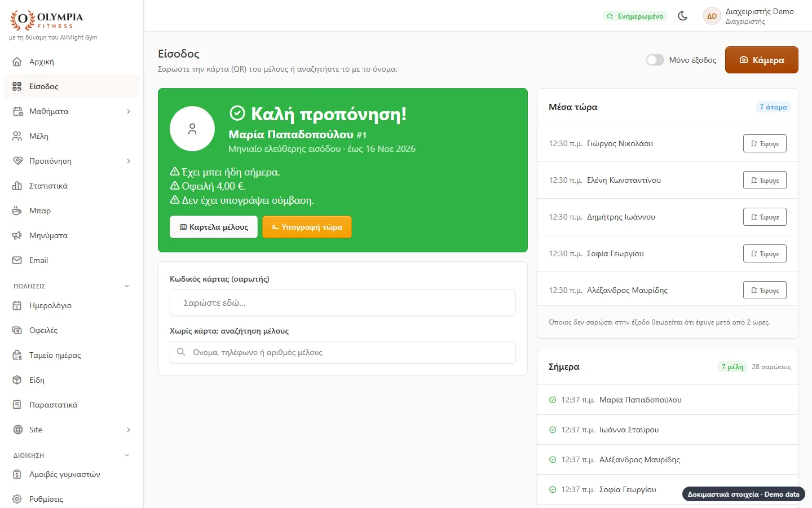Click the Home icon next to Αρχική
The width and height of the screenshot is (812, 508).
(17, 62)
